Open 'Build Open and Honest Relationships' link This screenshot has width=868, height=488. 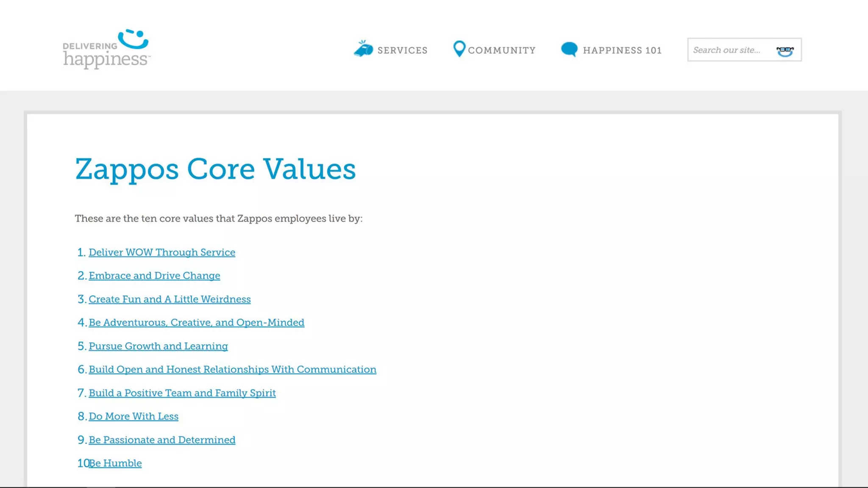coord(232,369)
